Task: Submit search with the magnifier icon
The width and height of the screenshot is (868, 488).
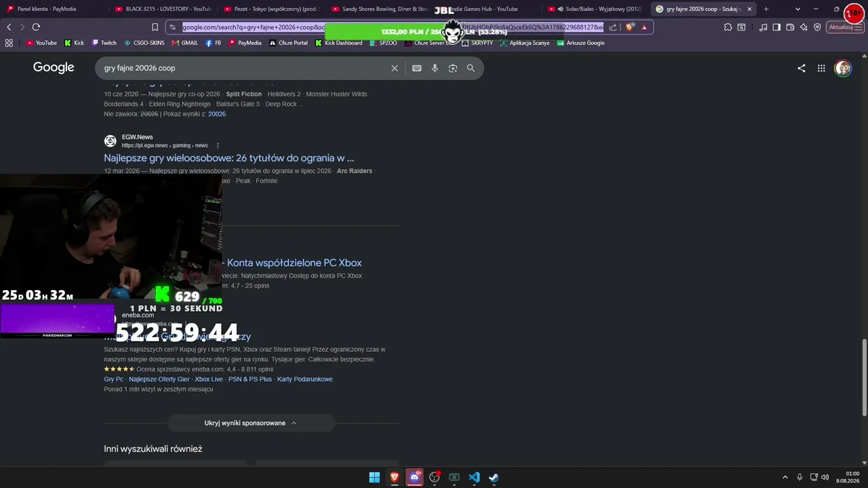Action: point(471,68)
